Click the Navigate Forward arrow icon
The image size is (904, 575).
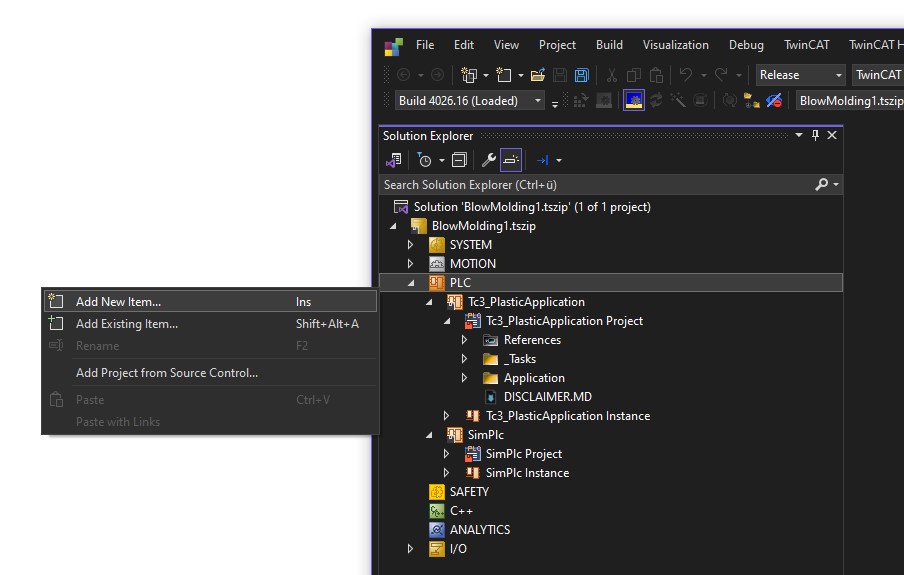(438, 75)
